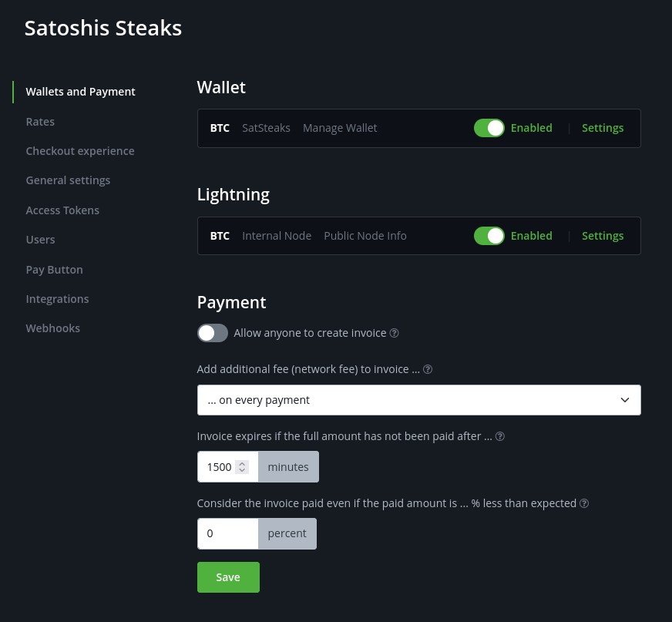View Public Node Info for Lightning
The height and width of the screenshot is (622, 672).
[365, 236]
